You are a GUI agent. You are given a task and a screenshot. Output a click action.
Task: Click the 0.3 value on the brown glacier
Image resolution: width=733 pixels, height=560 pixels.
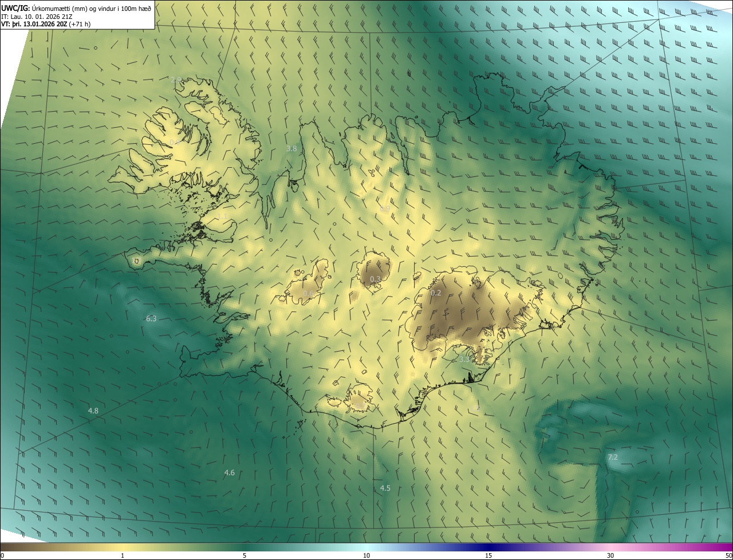[375, 279]
